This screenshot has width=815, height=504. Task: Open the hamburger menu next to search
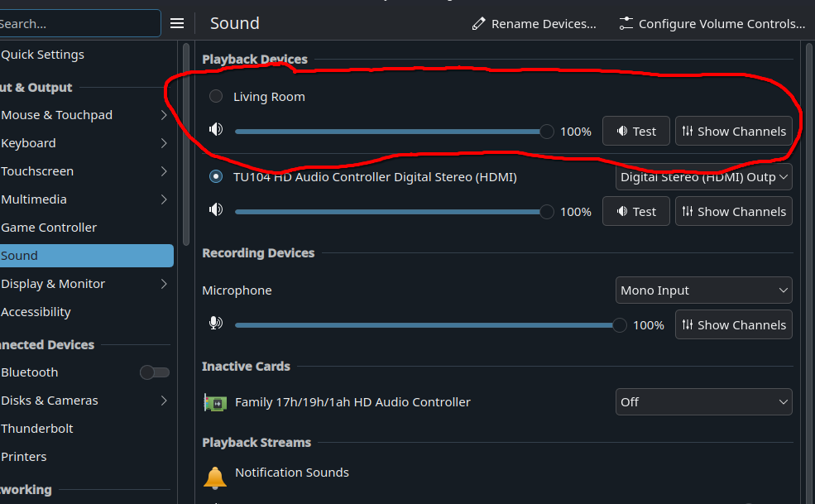(x=177, y=23)
